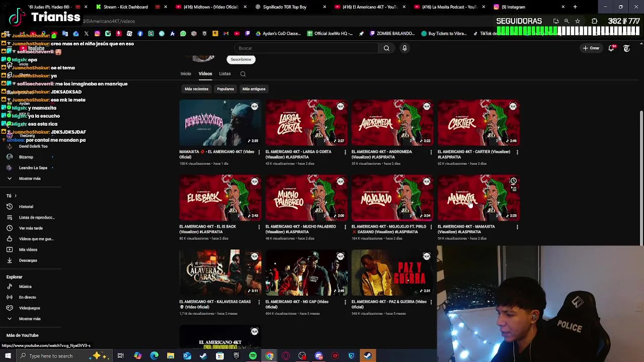Start voice search with microphone icon
Viewport: 644px width, 362px height.
(x=405, y=48)
